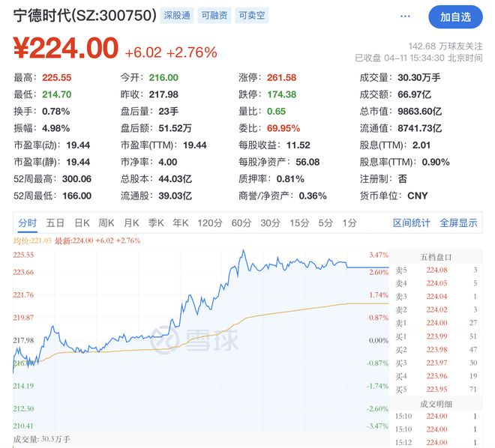Select the 15分 chart tab
This screenshot has height=448, width=495.
tap(299, 223)
